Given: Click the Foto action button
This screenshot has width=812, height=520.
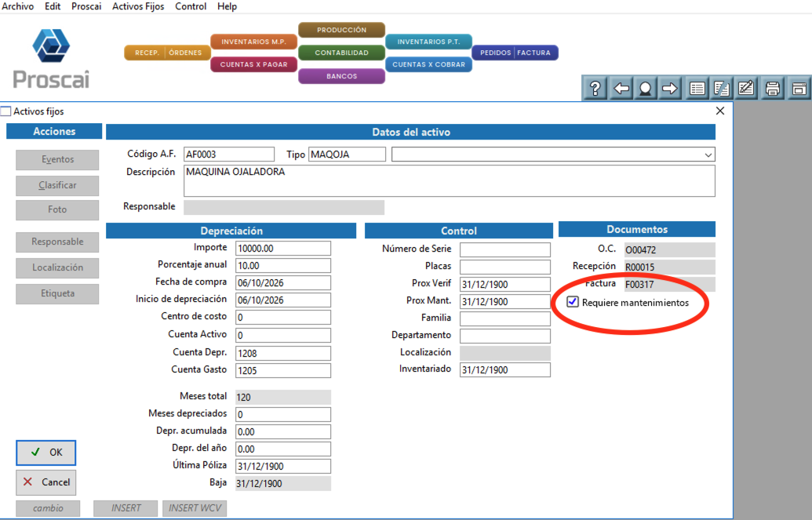Looking at the screenshot, I should [57, 209].
